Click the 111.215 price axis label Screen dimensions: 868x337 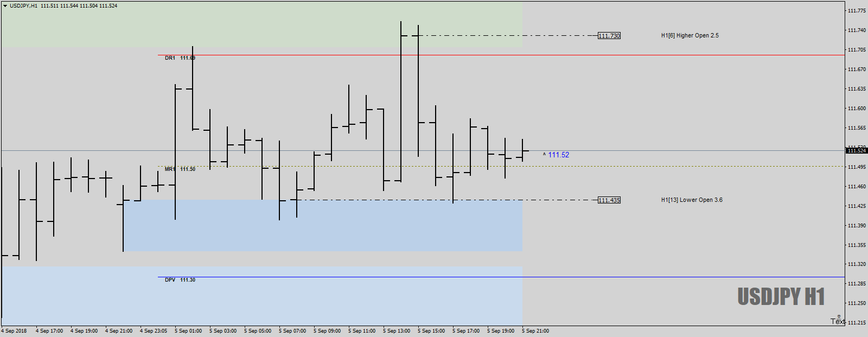[x=857, y=323]
